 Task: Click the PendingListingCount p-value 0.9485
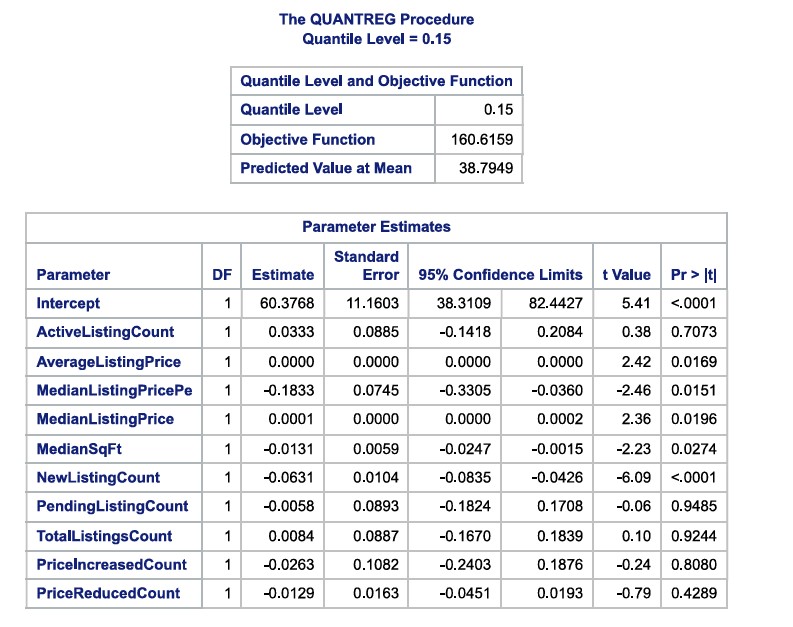tap(694, 506)
